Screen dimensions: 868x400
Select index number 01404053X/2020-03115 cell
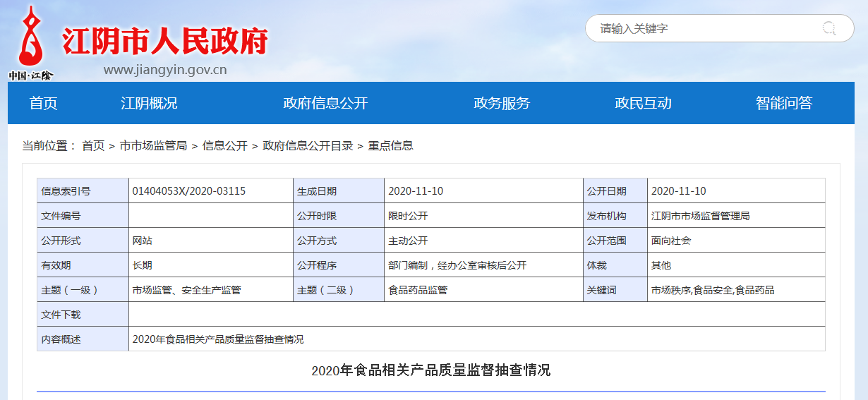[x=189, y=191]
